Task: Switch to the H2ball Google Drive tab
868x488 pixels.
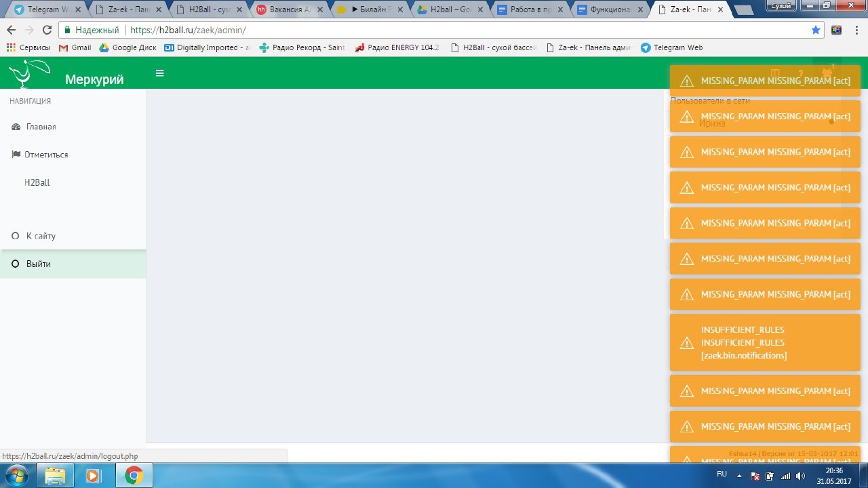Action: coord(451,10)
